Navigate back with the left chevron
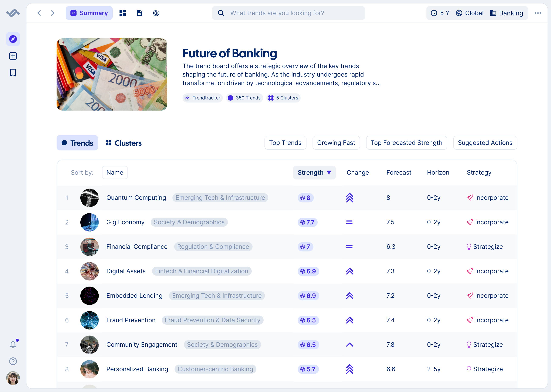Screen dimensions: 551x392 (39, 13)
